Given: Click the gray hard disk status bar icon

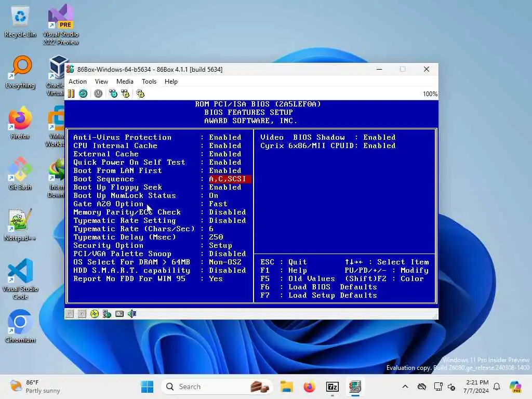Looking at the screenshot, I should pos(119,314).
